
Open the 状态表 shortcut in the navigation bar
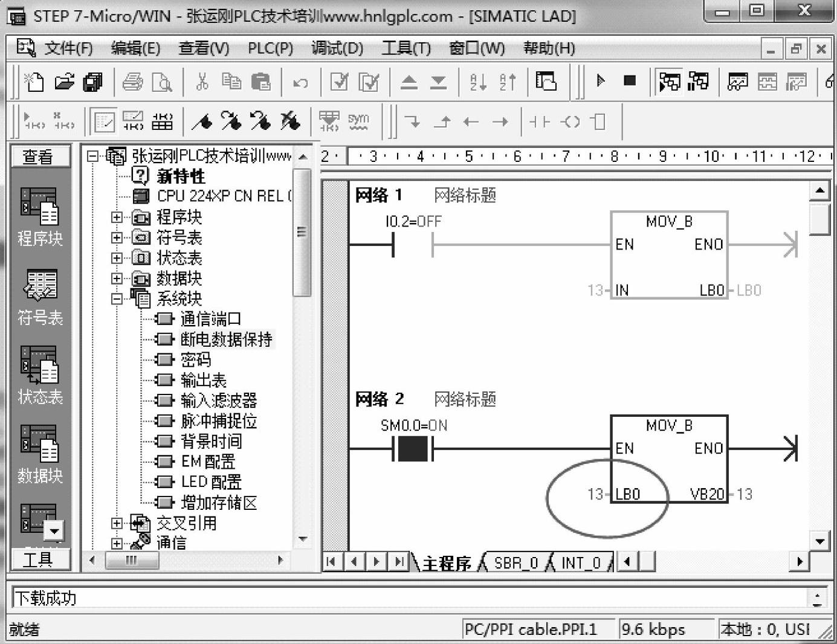click(40, 376)
